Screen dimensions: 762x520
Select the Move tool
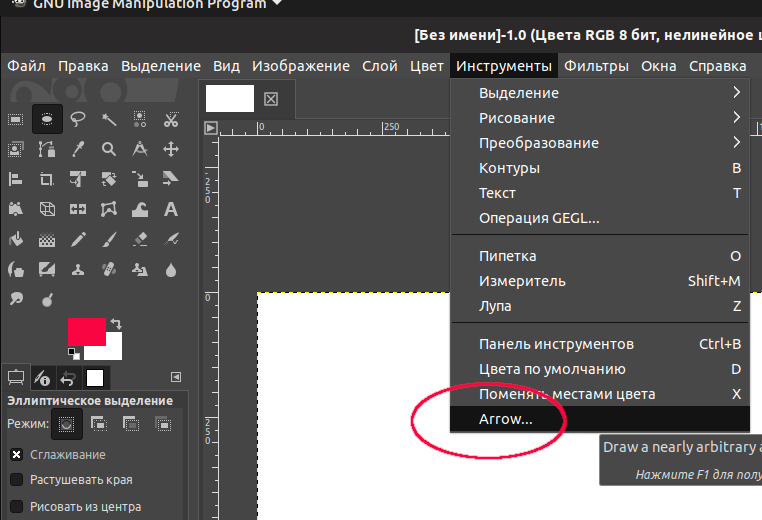(171, 149)
